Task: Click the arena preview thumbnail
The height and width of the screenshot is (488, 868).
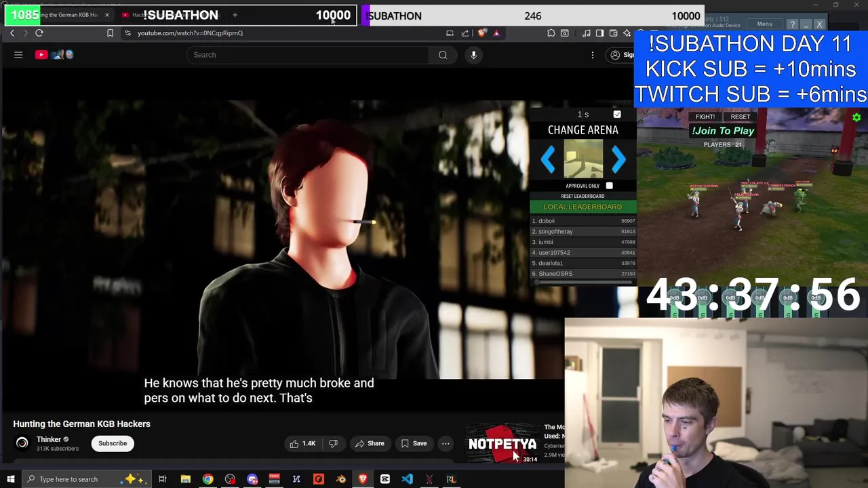Action: point(583,159)
